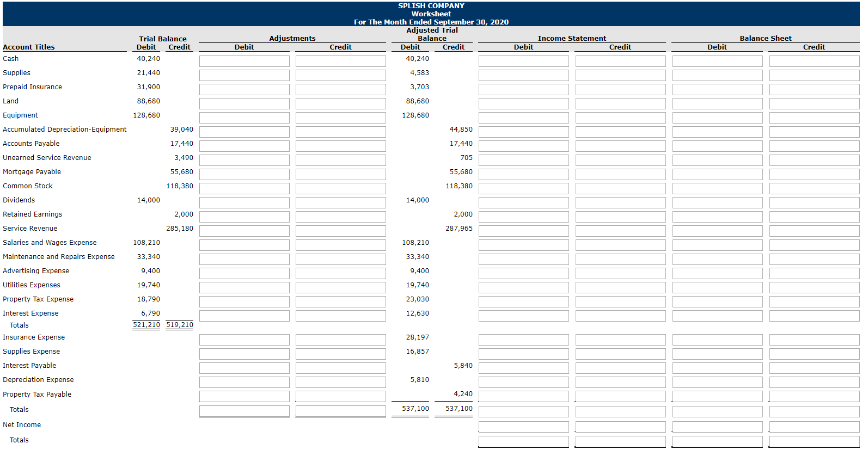Click Balance Sheet Debit box for Equipment
The width and height of the screenshot is (868, 456).
coord(718,118)
